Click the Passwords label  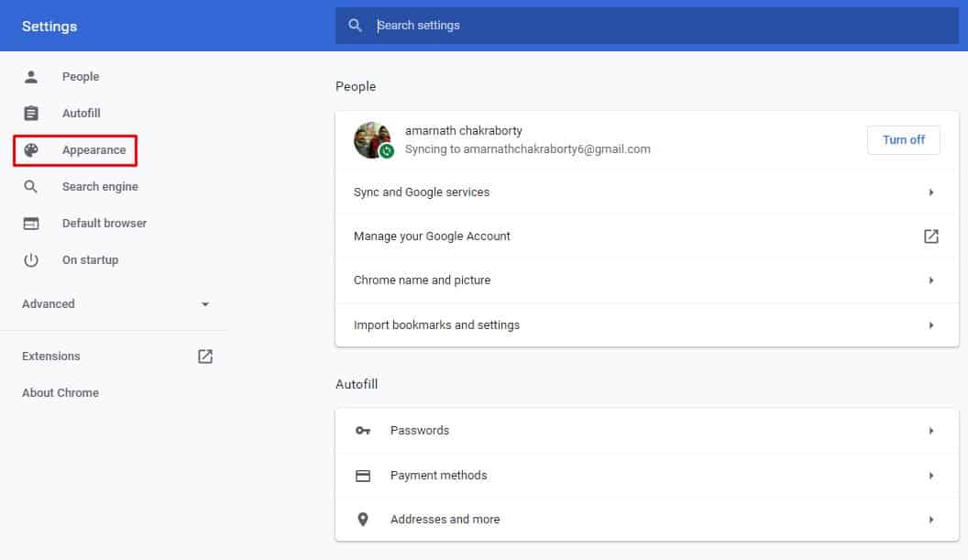click(420, 431)
